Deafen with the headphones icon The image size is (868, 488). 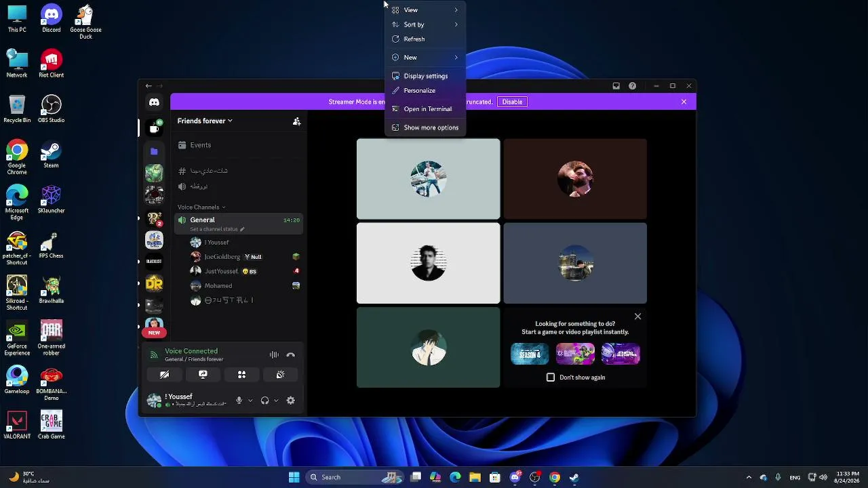tap(264, 401)
